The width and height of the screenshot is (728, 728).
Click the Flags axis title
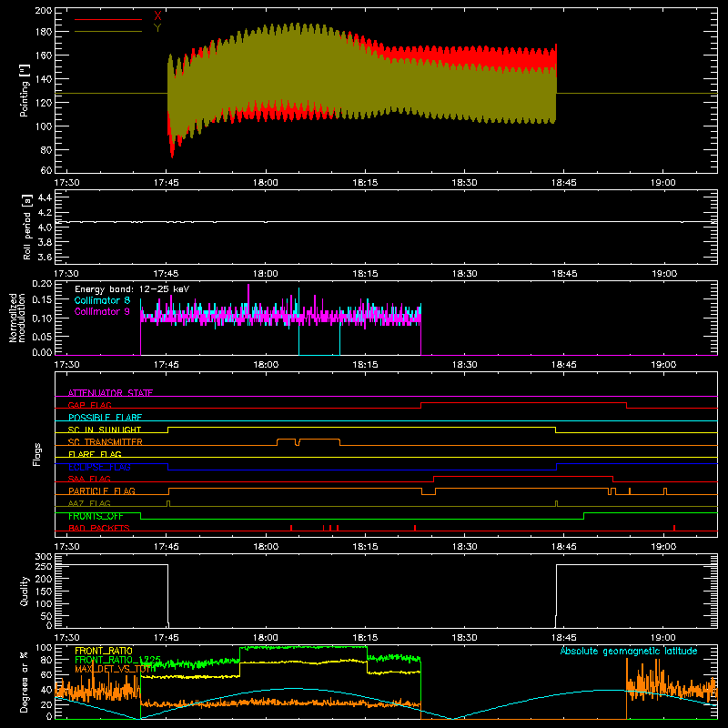pyautogui.click(x=36, y=454)
